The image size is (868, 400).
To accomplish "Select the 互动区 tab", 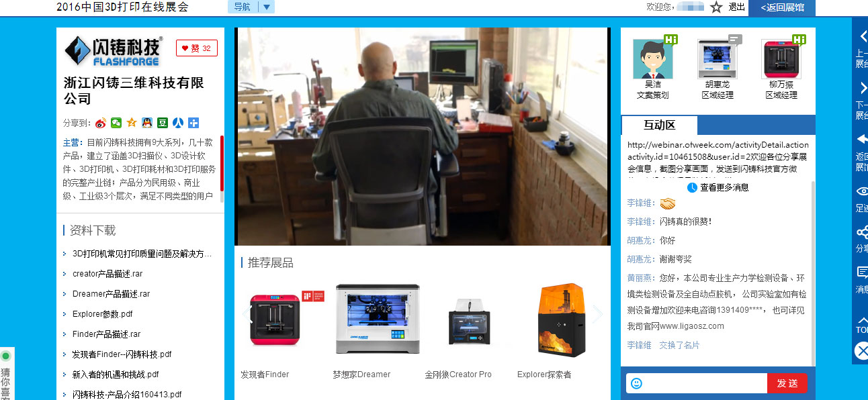I will click(x=659, y=126).
